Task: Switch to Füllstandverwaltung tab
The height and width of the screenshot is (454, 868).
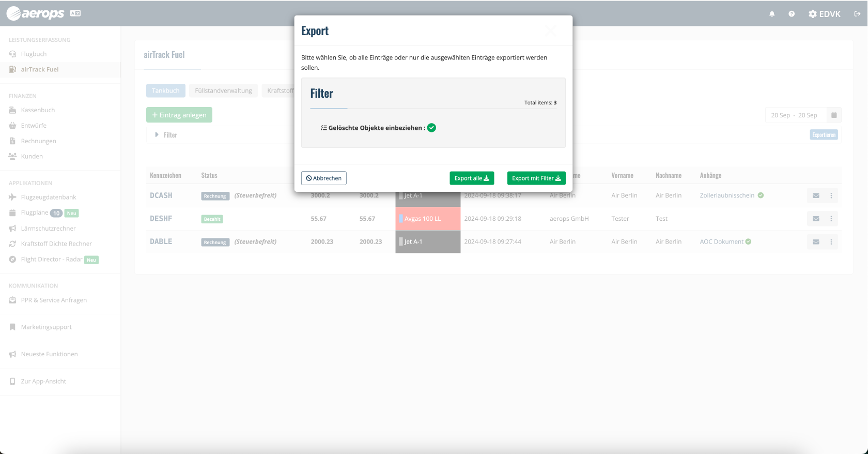Action: (223, 90)
